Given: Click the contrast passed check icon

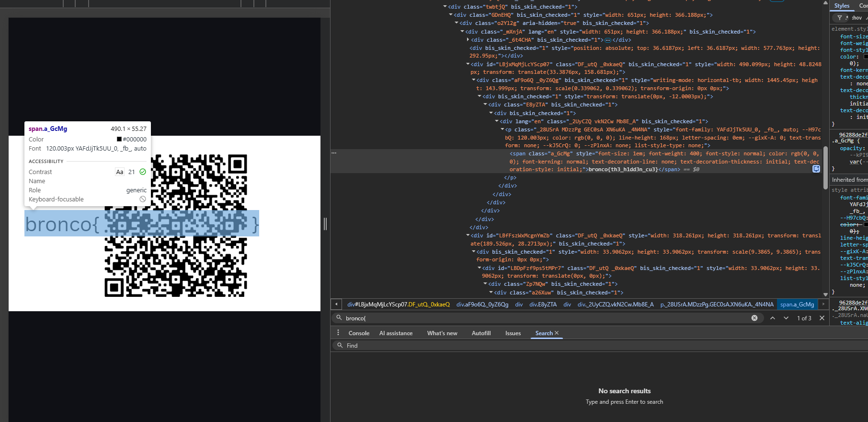Looking at the screenshot, I should pyautogui.click(x=143, y=172).
